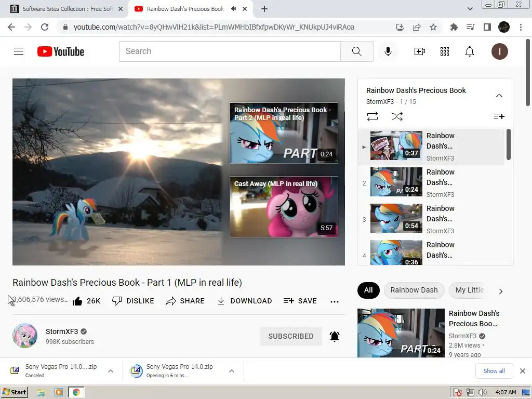Reload the current page
The height and width of the screenshot is (399, 532).
click(45, 27)
